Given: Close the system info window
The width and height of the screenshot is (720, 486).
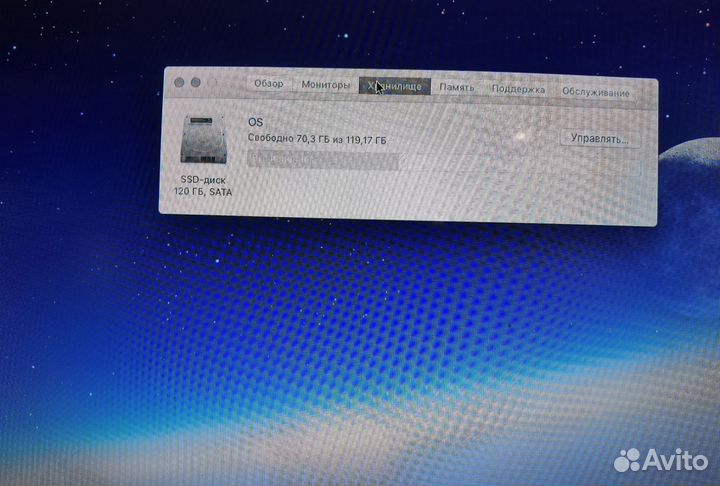Looking at the screenshot, I should point(179,82).
